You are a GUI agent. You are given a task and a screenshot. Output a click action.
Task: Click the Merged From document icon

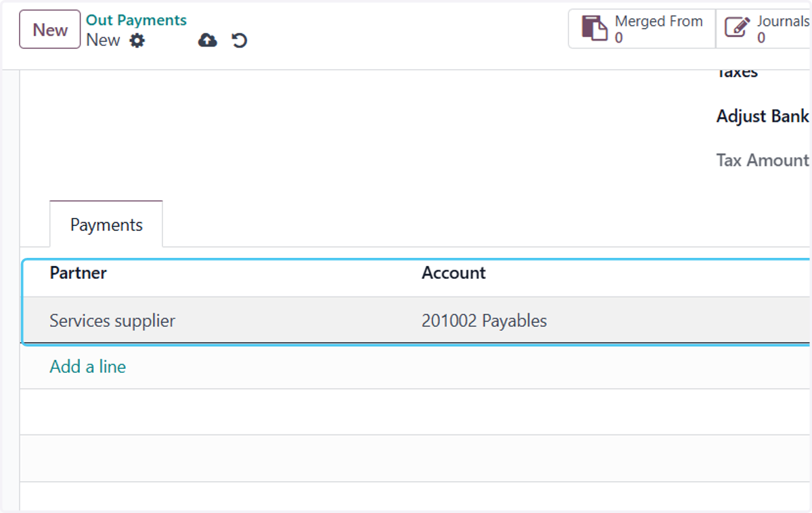595,29
